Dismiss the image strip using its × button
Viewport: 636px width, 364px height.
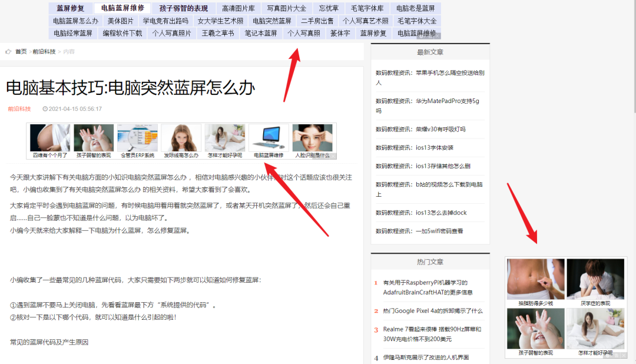tap(334, 157)
